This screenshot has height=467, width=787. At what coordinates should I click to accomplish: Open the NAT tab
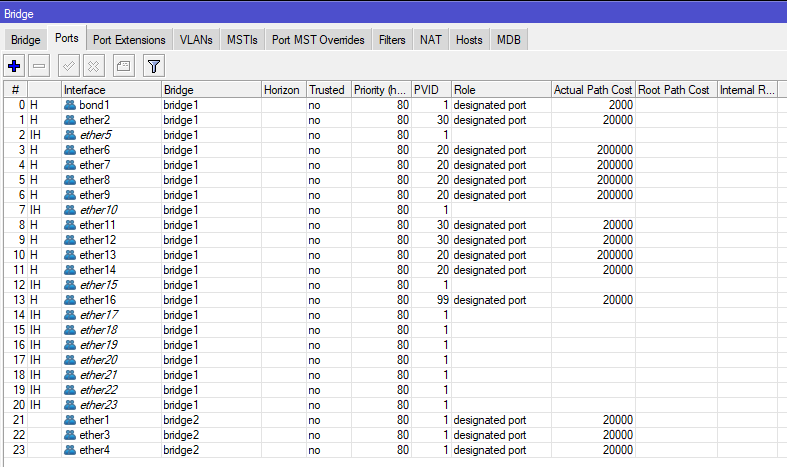pos(431,40)
